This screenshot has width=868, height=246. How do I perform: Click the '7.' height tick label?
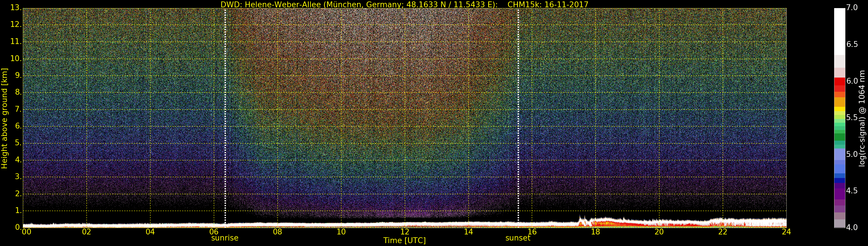point(18,109)
